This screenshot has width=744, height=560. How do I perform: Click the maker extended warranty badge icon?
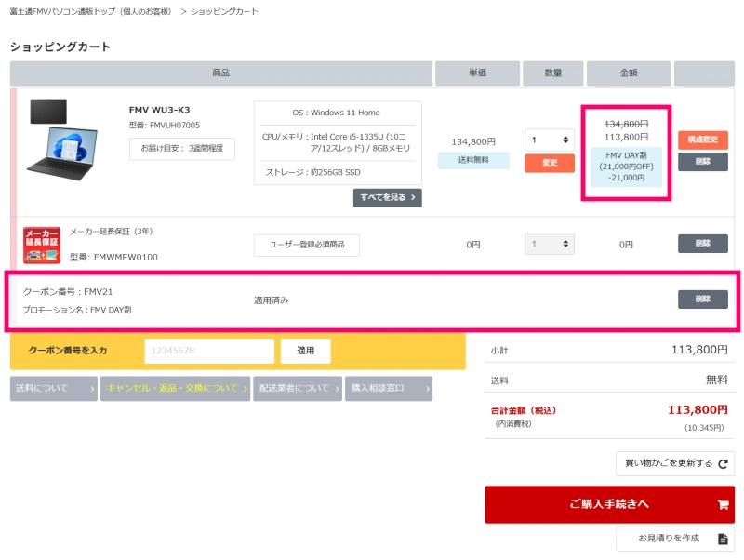[x=41, y=245]
